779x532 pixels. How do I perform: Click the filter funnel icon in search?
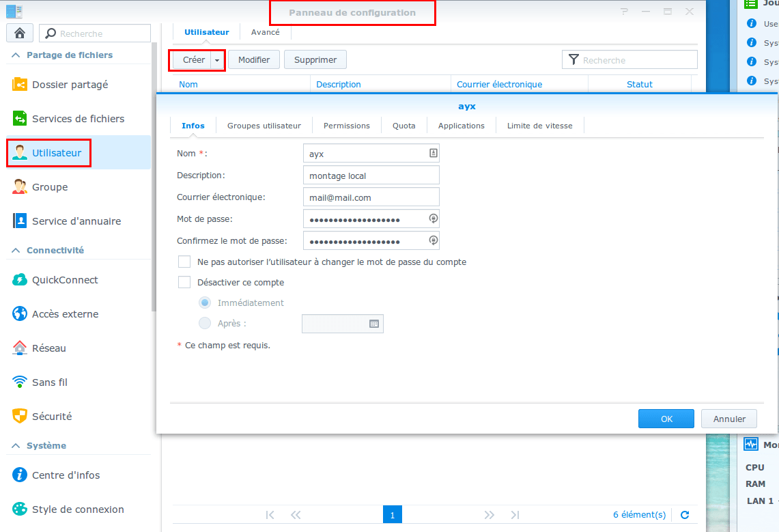pos(573,59)
